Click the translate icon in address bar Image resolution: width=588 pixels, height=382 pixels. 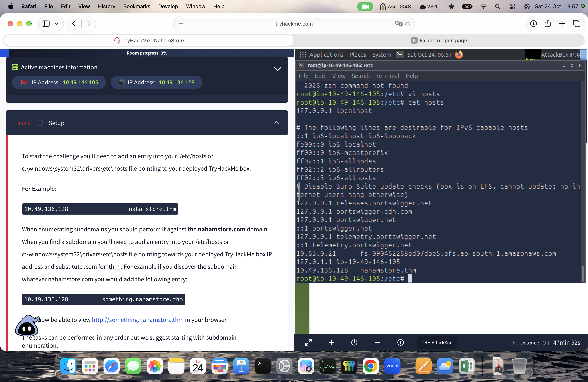[x=399, y=24]
